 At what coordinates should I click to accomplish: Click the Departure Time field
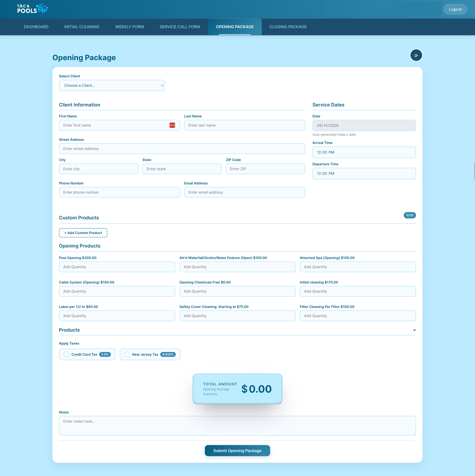click(364, 173)
